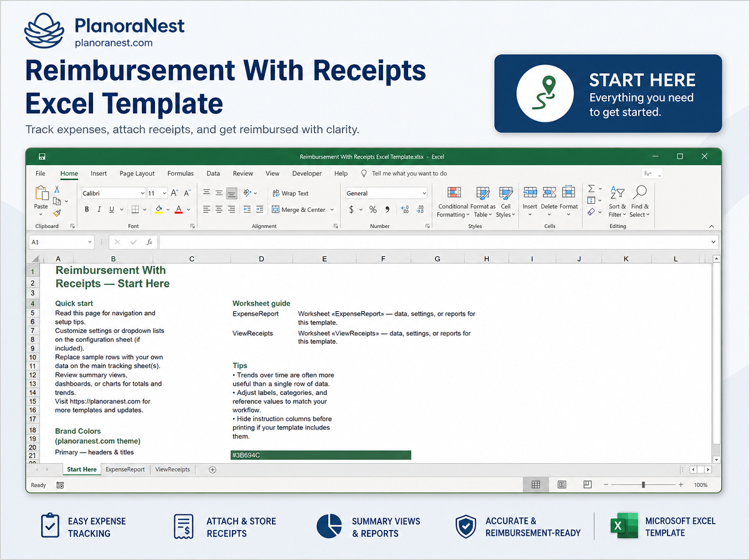This screenshot has width=750, height=560.
Task: Click the Insert Function fx icon
Action: click(x=149, y=242)
